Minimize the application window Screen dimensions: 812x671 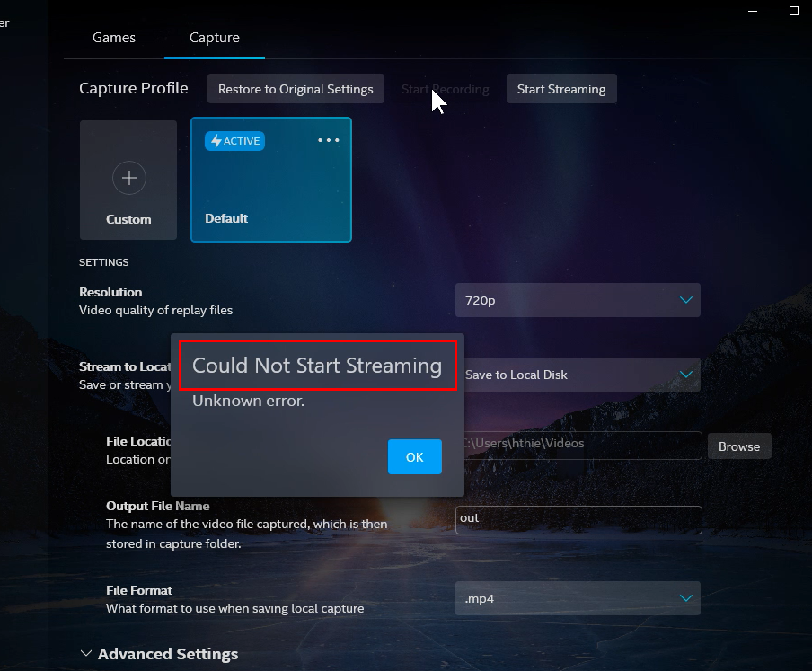click(752, 11)
